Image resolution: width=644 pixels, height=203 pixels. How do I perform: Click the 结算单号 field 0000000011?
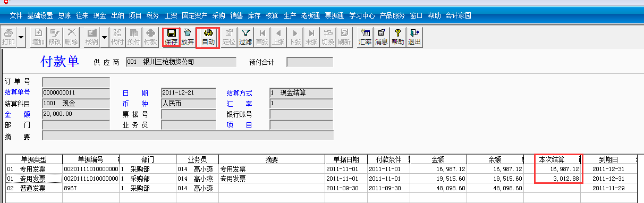[x=76, y=93]
